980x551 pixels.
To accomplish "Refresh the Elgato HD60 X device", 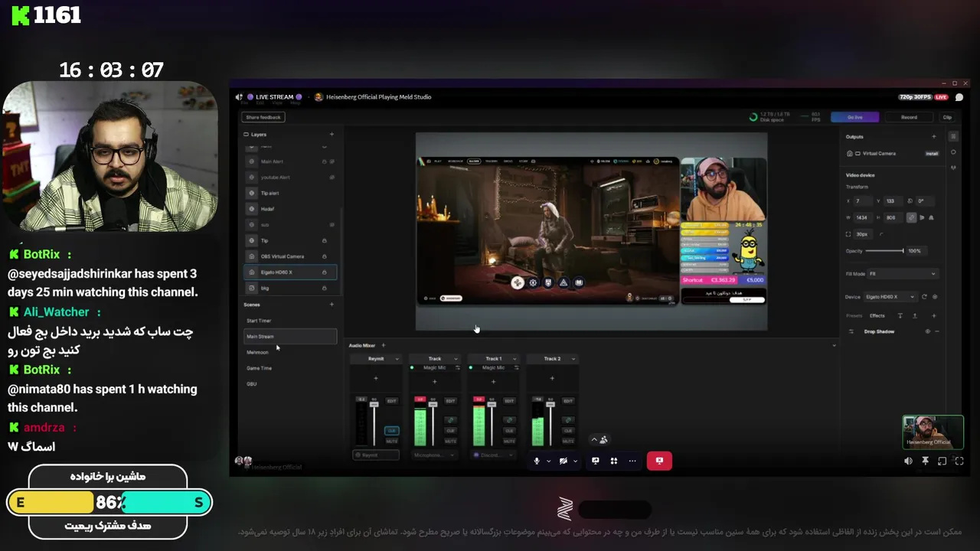I will [x=924, y=297].
